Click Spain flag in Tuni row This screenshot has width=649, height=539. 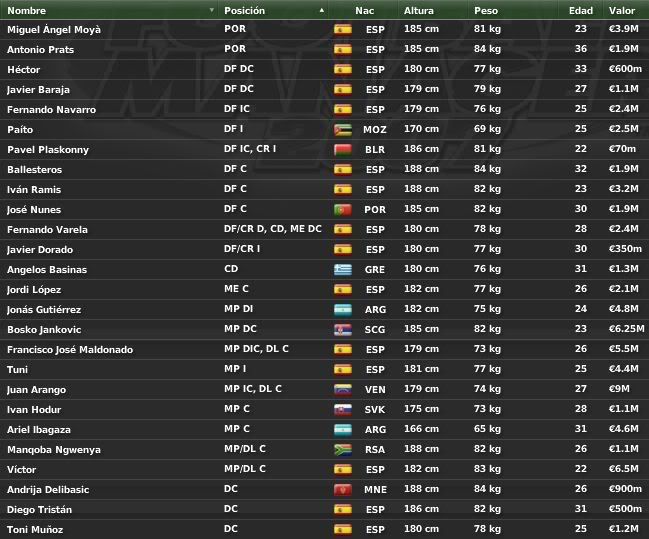coord(343,369)
